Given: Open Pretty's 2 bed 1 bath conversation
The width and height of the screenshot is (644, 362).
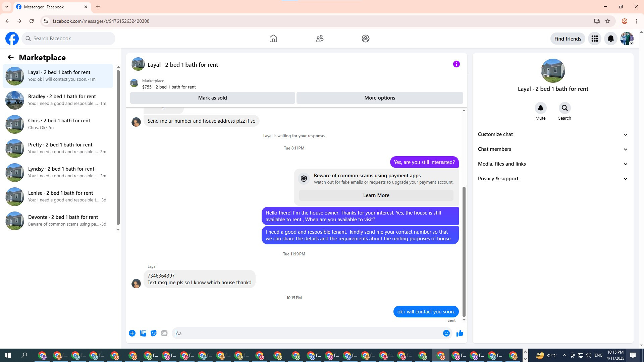Looking at the screenshot, I should pos(58,148).
